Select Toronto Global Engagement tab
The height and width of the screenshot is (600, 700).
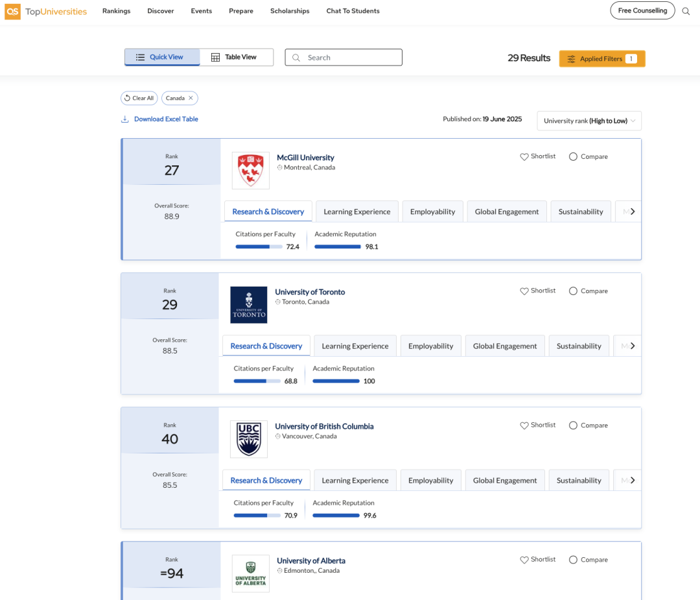[505, 346]
